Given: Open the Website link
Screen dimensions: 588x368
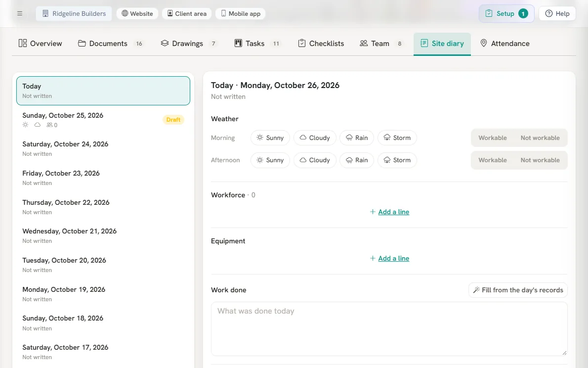Looking at the screenshot, I should 137,13.
